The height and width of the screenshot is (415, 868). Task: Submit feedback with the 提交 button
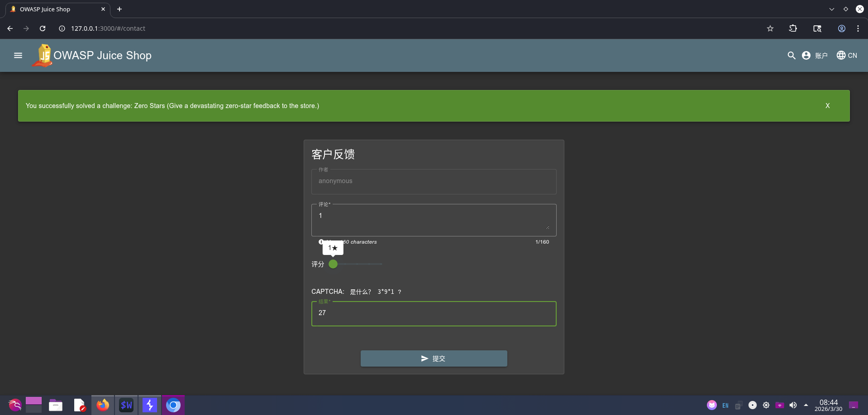tap(434, 358)
